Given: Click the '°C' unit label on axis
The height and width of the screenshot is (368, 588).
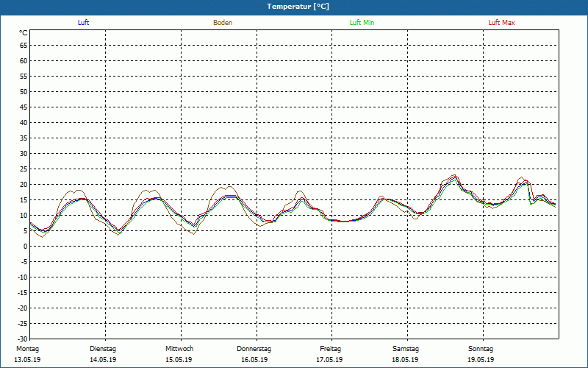Looking at the screenshot, I should pyautogui.click(x=24, y=33).
